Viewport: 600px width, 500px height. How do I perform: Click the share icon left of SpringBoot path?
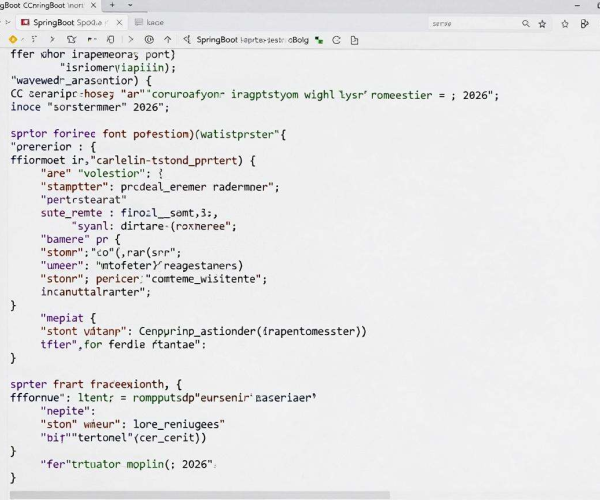(187, 39)
